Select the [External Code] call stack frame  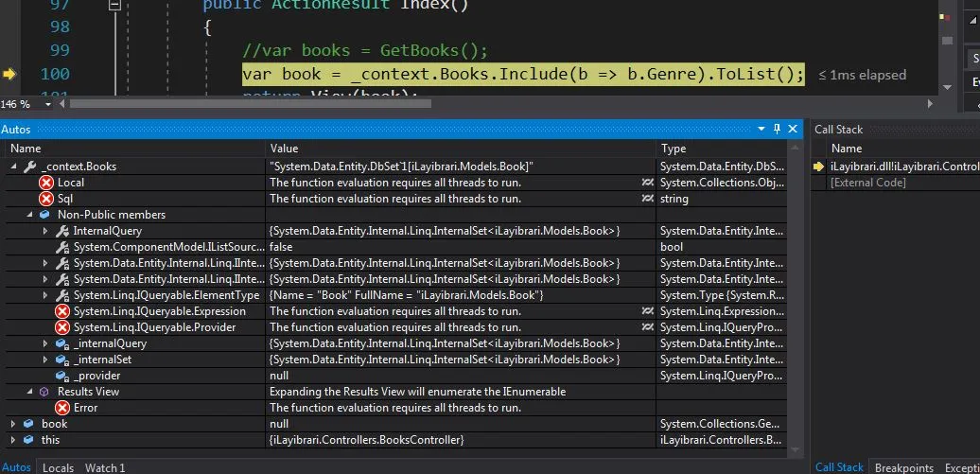pos(868,183)
